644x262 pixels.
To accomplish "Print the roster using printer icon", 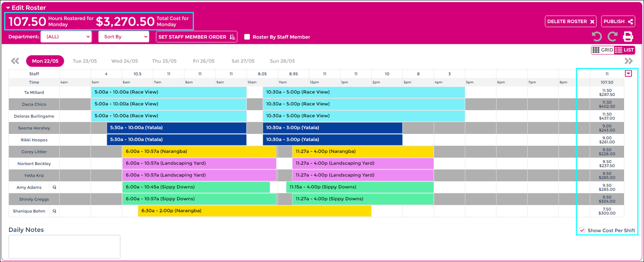I will (x=628, y=36).
